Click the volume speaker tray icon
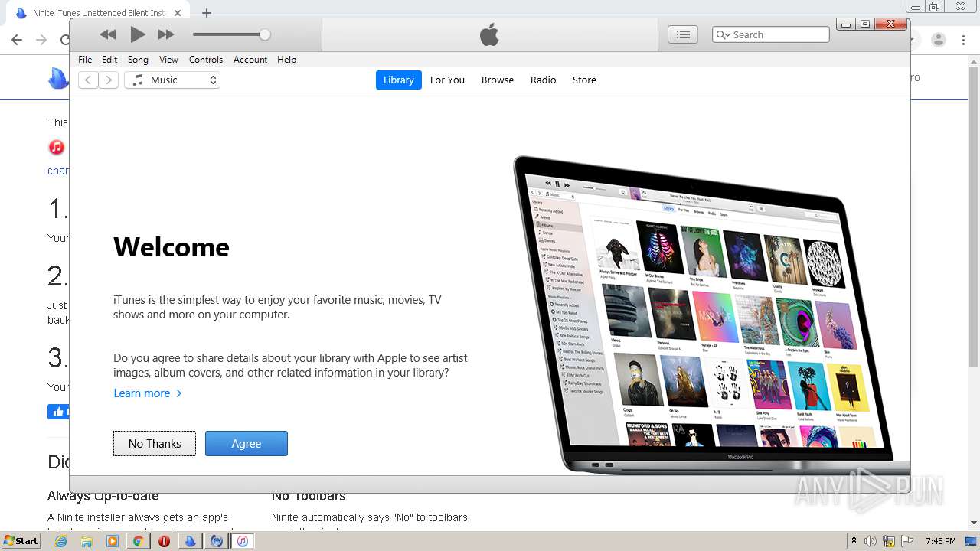This screenshot has width=980, height=551. 871,541
